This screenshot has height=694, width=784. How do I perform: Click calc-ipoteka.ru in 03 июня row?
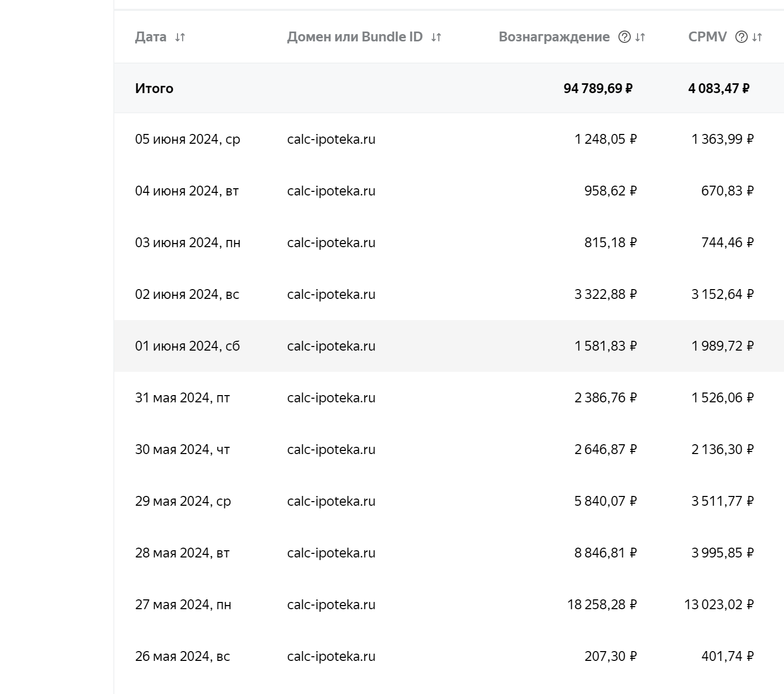click(x=331, y=243)
